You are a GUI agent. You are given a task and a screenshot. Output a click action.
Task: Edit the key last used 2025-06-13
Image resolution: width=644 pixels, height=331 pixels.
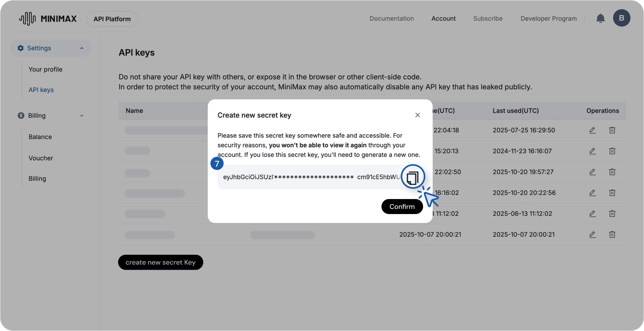tap(592, 214)
